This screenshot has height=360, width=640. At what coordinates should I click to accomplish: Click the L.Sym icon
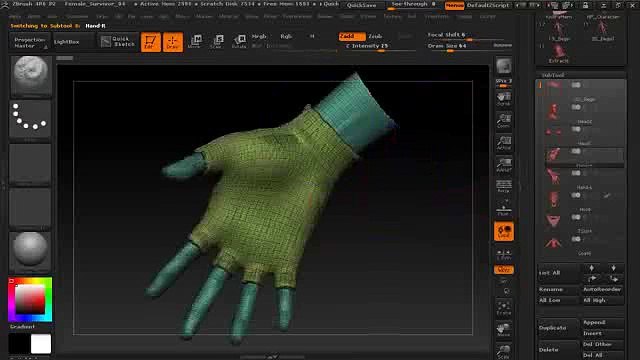504,254
